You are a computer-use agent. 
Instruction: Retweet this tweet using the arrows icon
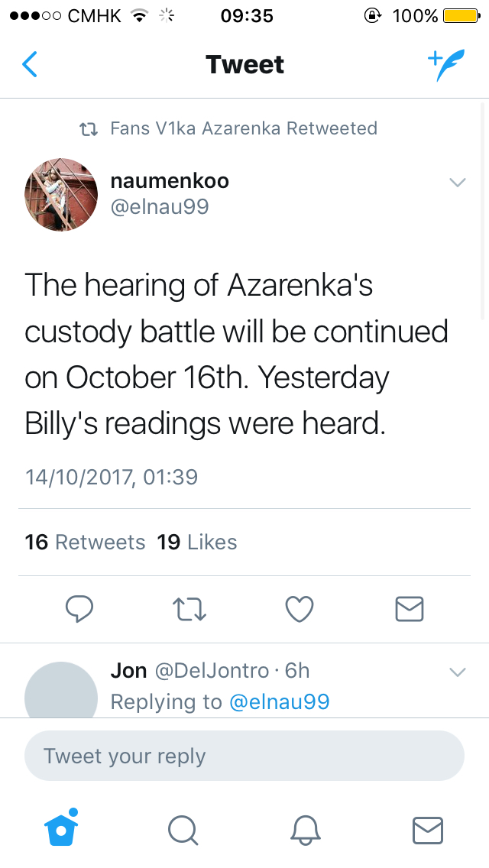(189, 609)
